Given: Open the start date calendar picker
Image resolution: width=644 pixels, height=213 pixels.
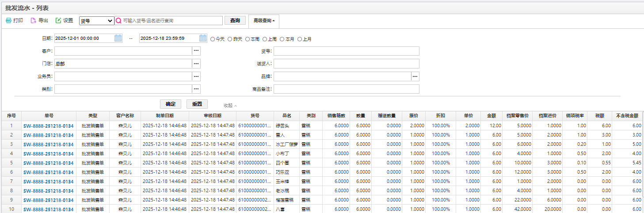Looking at the screenshot, I should (118, 38).
